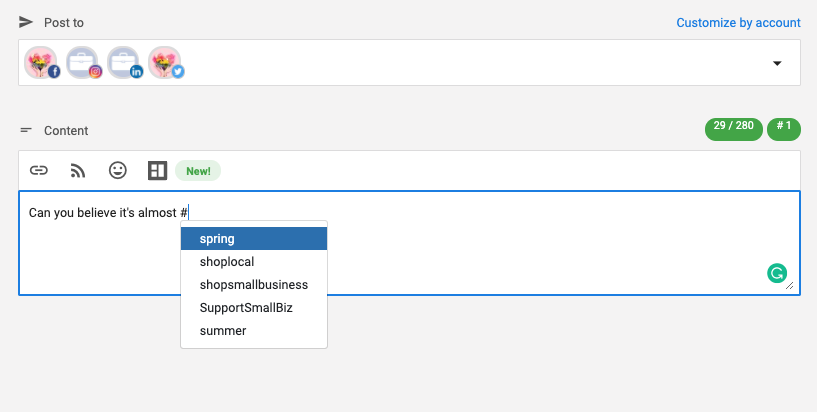This screenshot has height=412, width=817.
Task: Click the Grammarly icon in text area
Action: [777, 273]
